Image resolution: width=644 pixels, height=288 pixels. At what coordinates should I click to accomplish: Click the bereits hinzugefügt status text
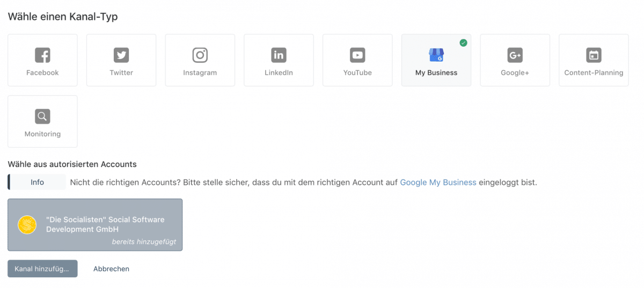(x=144, y=242)
